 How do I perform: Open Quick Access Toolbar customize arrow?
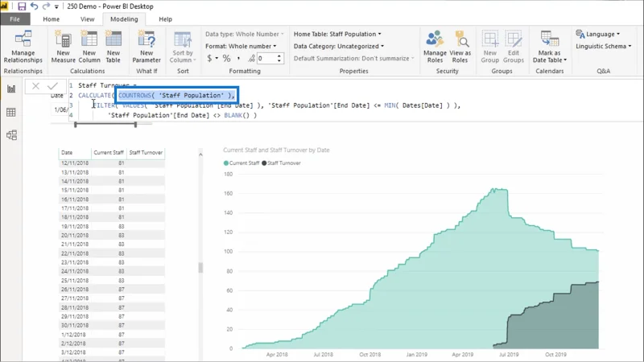pyautogui.click(x=56, y=6)
